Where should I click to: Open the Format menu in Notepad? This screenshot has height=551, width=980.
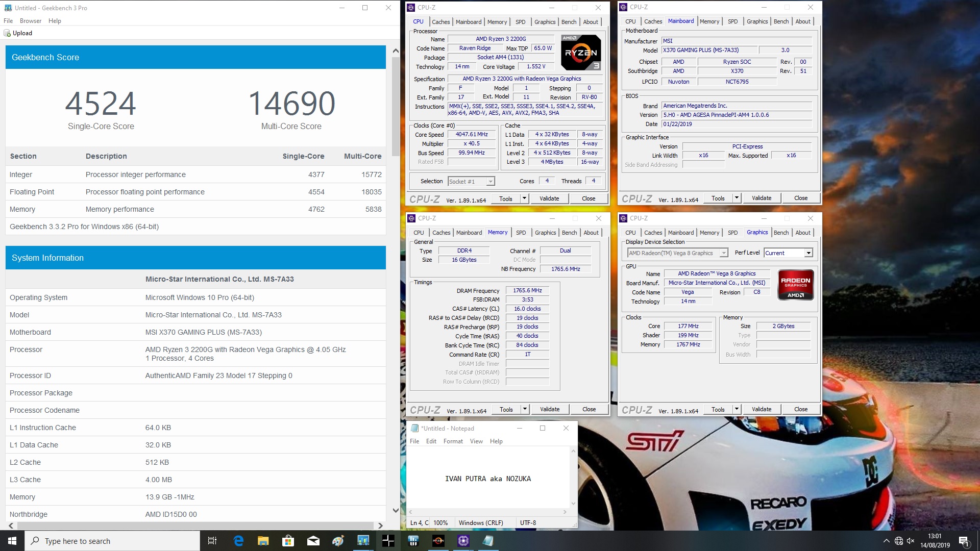[453, 441]
